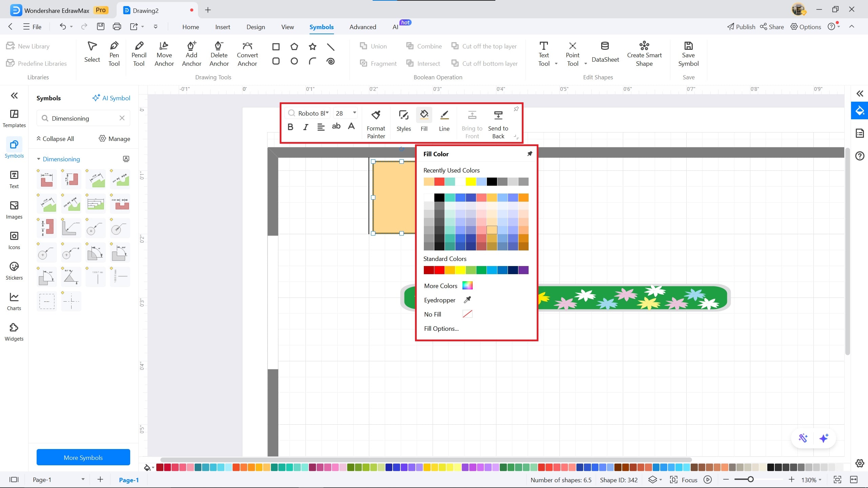Screen dimensions: 868x488
Task: Choose purple in Standard Colors
Action: [x=523, y=270]
